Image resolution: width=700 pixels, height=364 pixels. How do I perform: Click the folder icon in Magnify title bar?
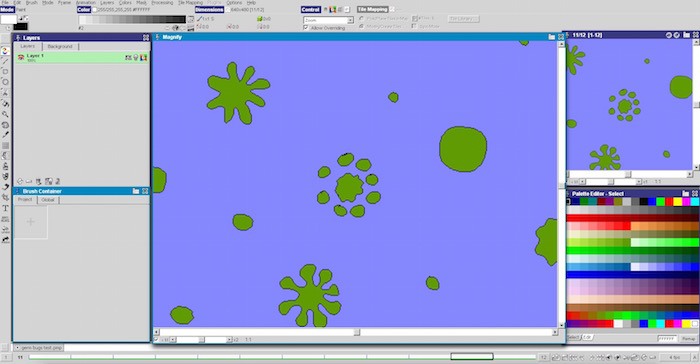[551, 37]
